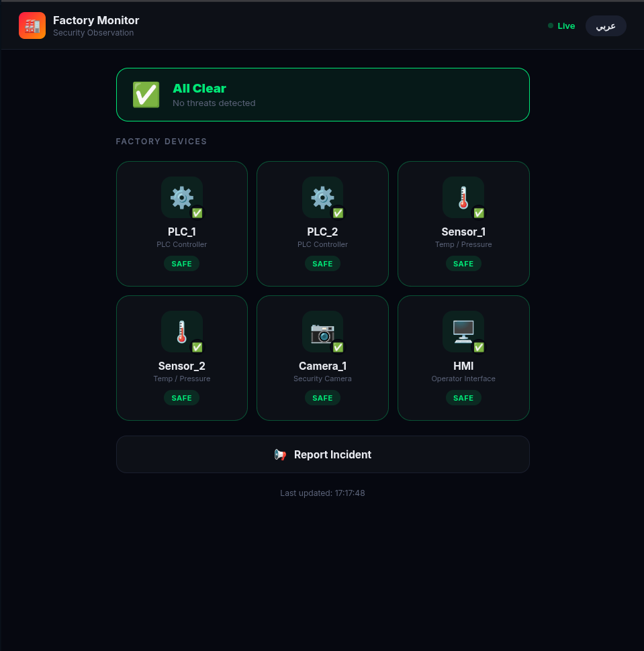Click the megaphone icon on Report Incident

pyautogui.click(x=281, y=454)
